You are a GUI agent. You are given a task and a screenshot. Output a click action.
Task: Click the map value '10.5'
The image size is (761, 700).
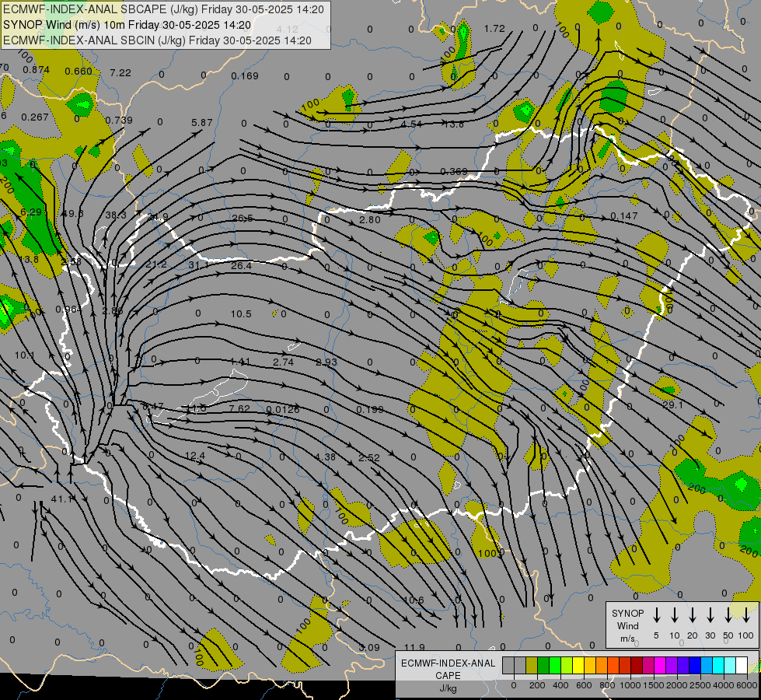click(241, 313)
